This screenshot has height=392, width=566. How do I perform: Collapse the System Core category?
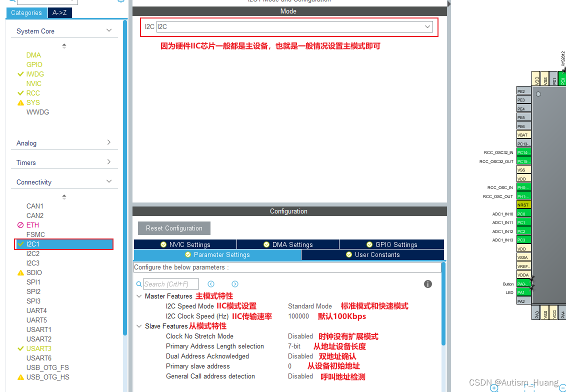pyautogui.click(x=109, y=30)
